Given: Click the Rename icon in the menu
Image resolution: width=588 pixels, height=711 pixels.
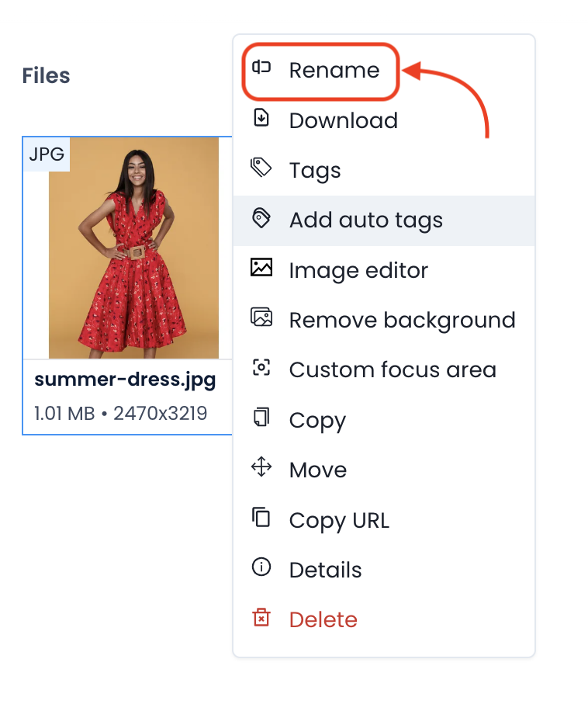Looking at the screenshot, I should [x=261, y=68].
